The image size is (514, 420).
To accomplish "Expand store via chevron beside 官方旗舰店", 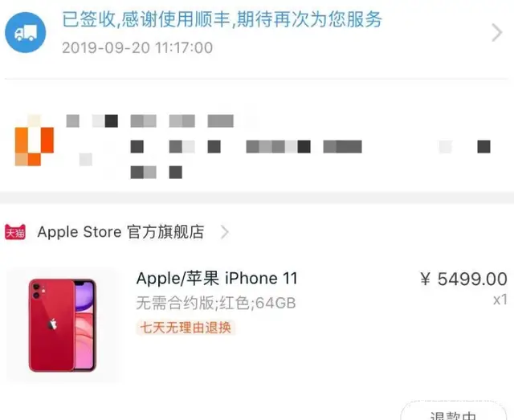I will pyautogui.click(x=225, y=232).
